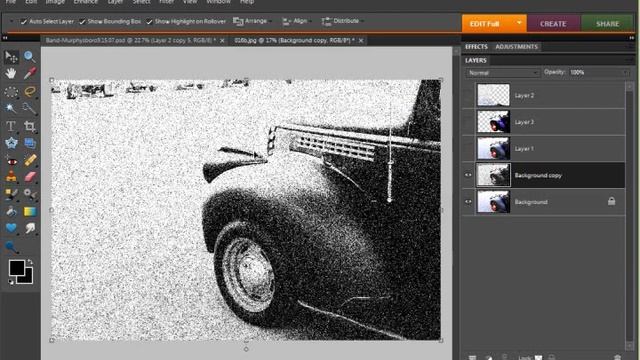Select the Quick Selection tool

[29, 108]
